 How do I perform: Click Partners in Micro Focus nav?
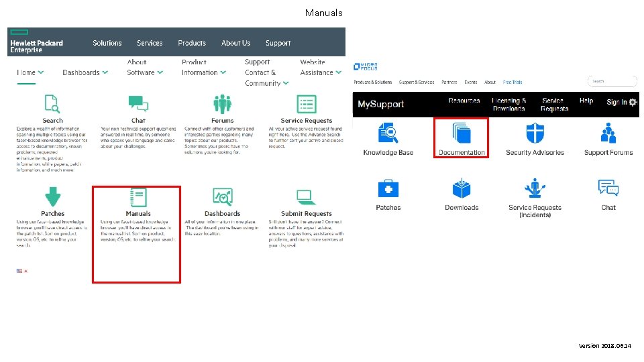pyautogui.click(x=449, y=82)
